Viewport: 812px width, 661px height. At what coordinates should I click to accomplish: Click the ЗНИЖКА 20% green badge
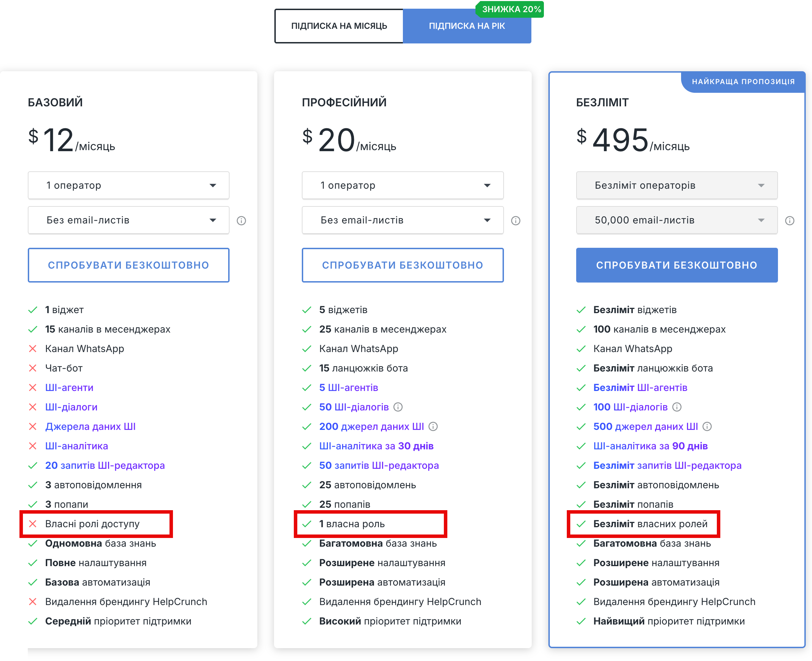point(510,9)
